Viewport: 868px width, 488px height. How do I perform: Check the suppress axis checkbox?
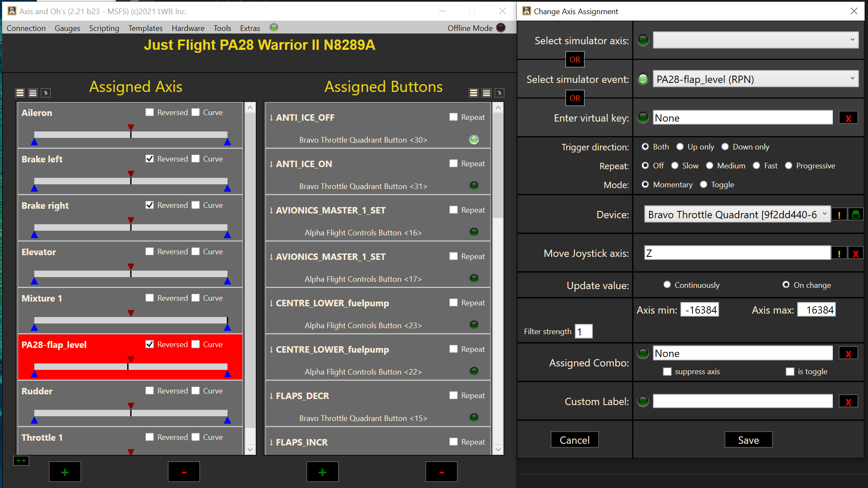pos(667,372)
